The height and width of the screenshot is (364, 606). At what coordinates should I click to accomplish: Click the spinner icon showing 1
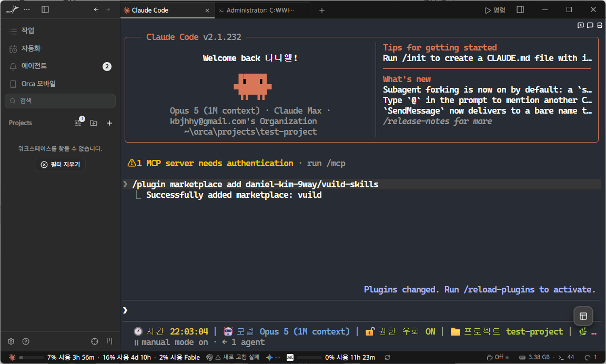tap(591, 358)
